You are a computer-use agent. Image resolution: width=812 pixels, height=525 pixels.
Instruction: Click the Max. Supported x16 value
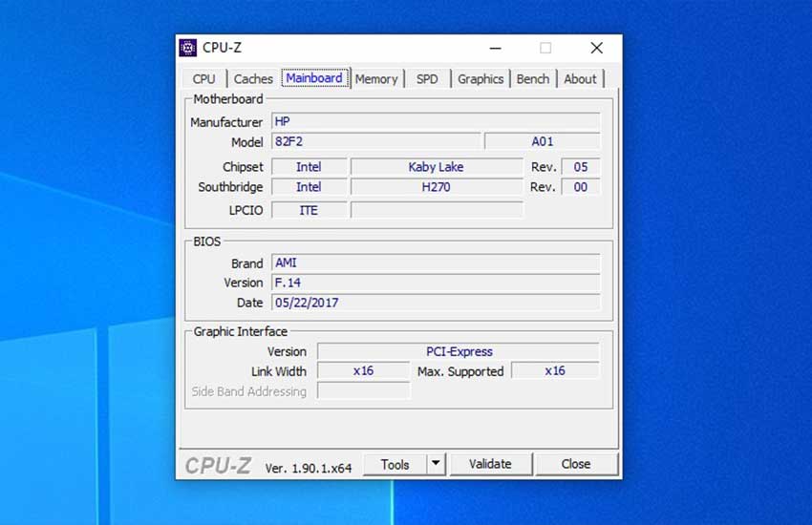(555, 371)
